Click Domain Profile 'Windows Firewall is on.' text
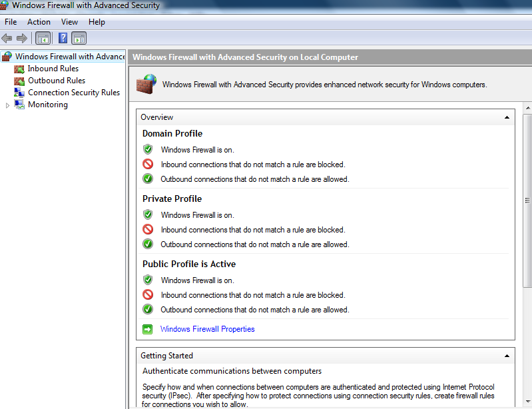 click(x=198, y=150)
